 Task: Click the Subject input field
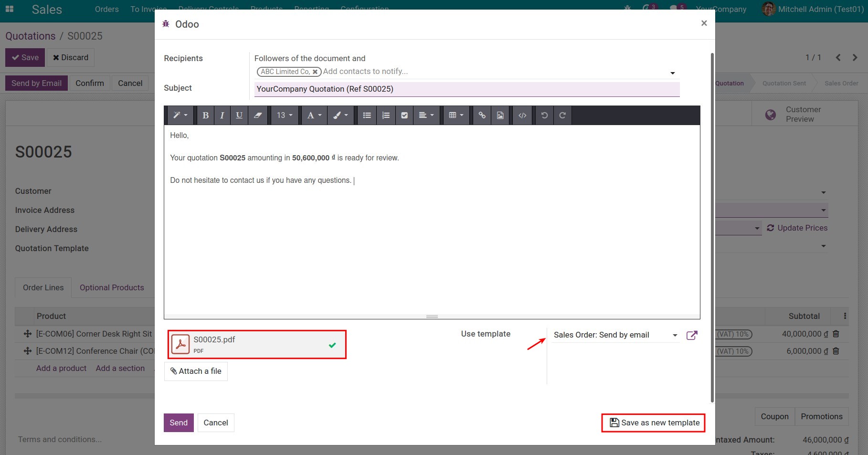click(467, 89)
